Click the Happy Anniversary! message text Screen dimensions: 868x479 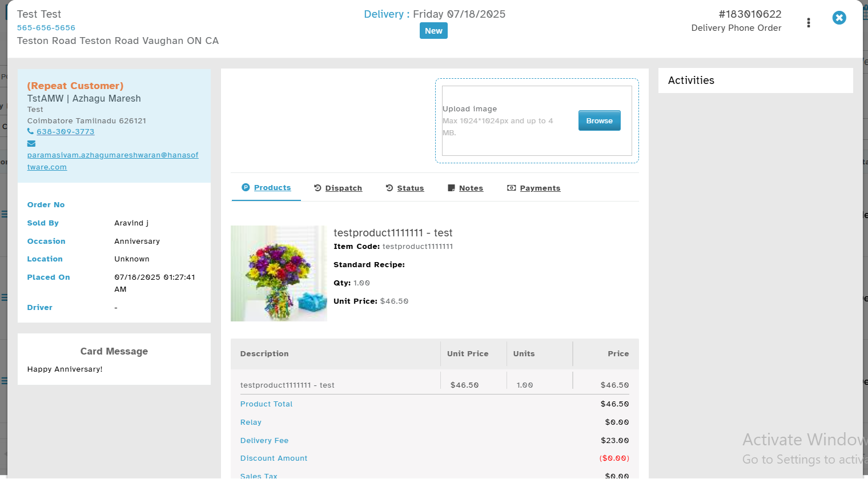click(65, 369)
